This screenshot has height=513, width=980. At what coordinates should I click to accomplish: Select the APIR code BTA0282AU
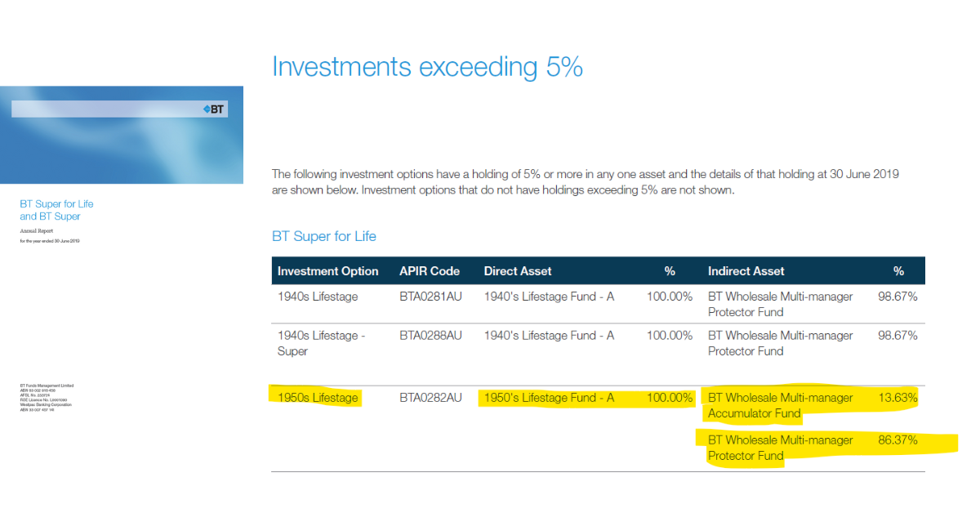pyautogui.click(x=430, y=398)
